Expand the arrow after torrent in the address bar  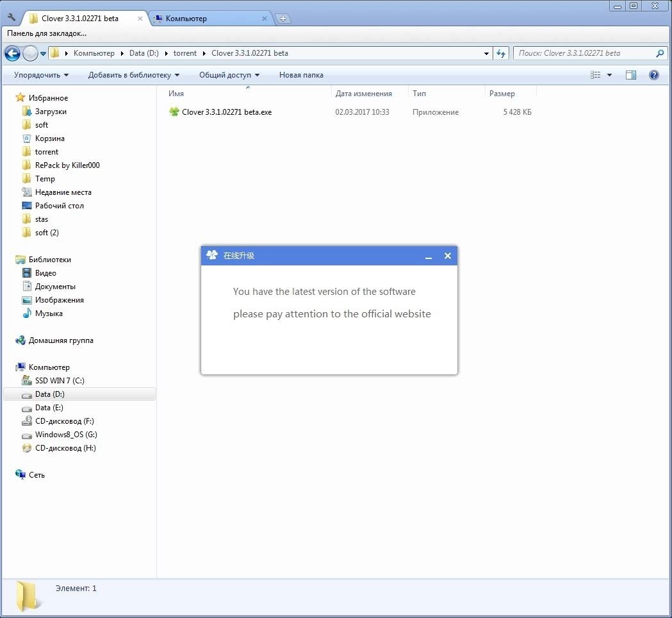(x=204, y=53)
